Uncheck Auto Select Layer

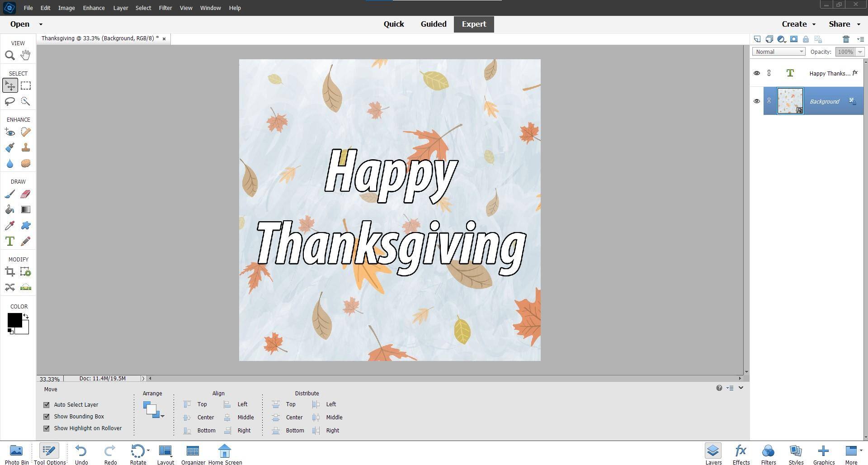47,405
